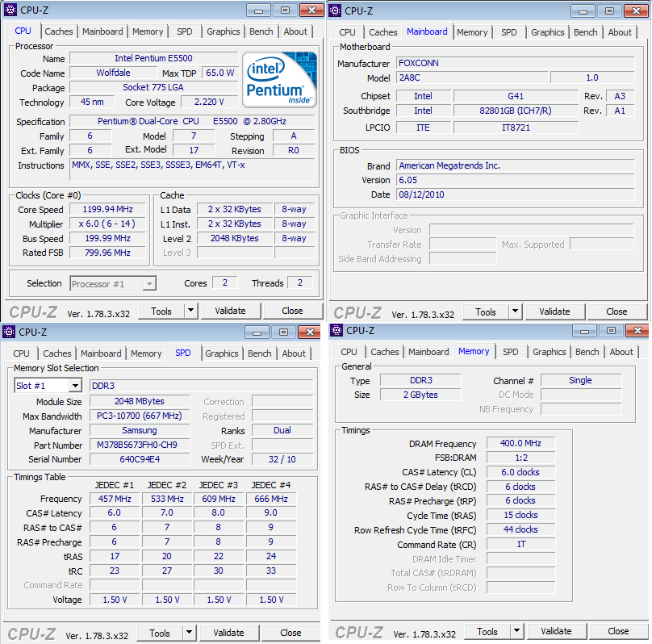Click CPU-Z app icon in top-left window title
The height and width of the screenshot is (644, 652).
pos(10,10)
